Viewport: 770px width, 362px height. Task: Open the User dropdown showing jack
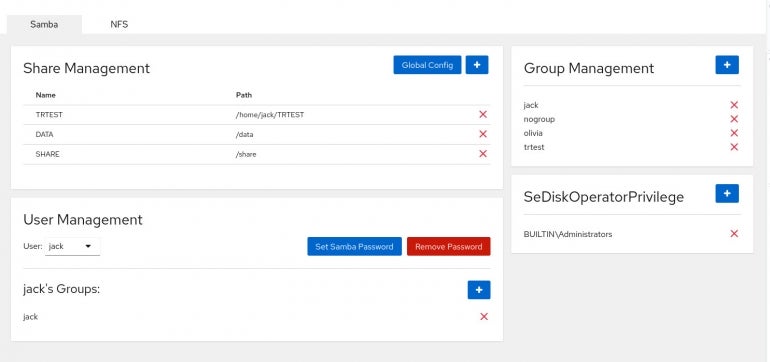pos(72,247)
